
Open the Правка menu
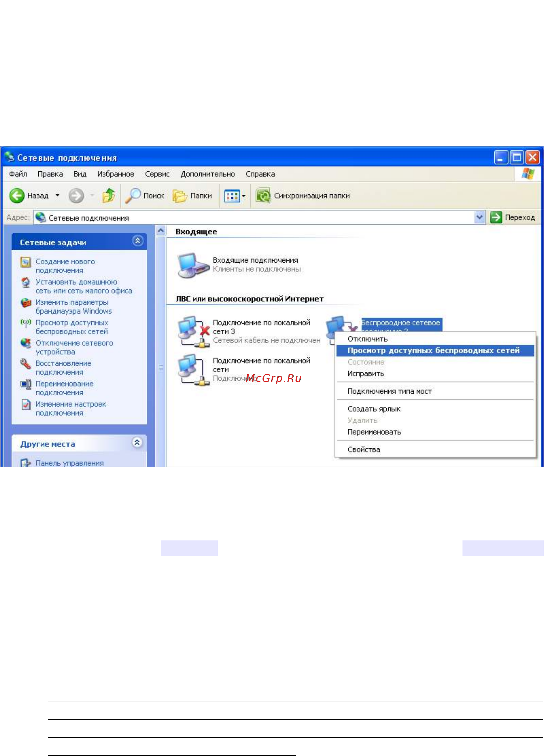[x=50, y=174]
